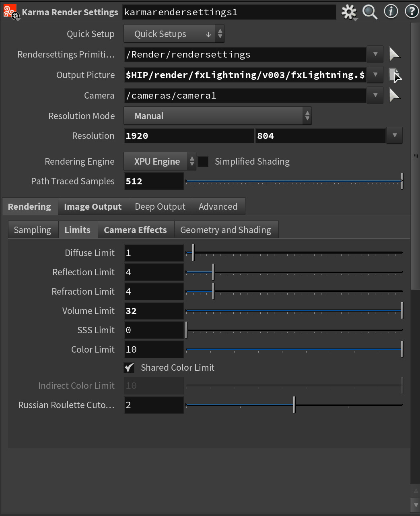Expand Output Picture dropdown arrow

pos(375,74)
